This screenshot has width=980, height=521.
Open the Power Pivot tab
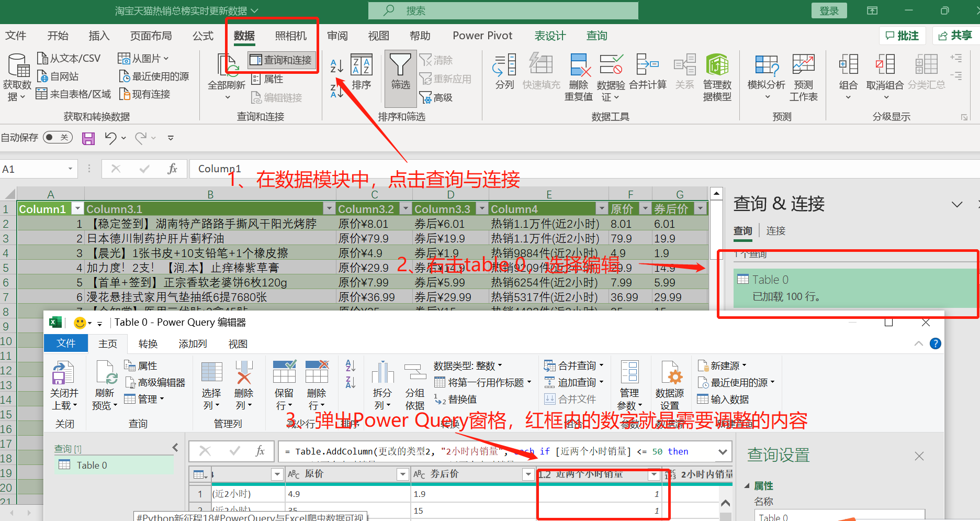click(482, 36)
